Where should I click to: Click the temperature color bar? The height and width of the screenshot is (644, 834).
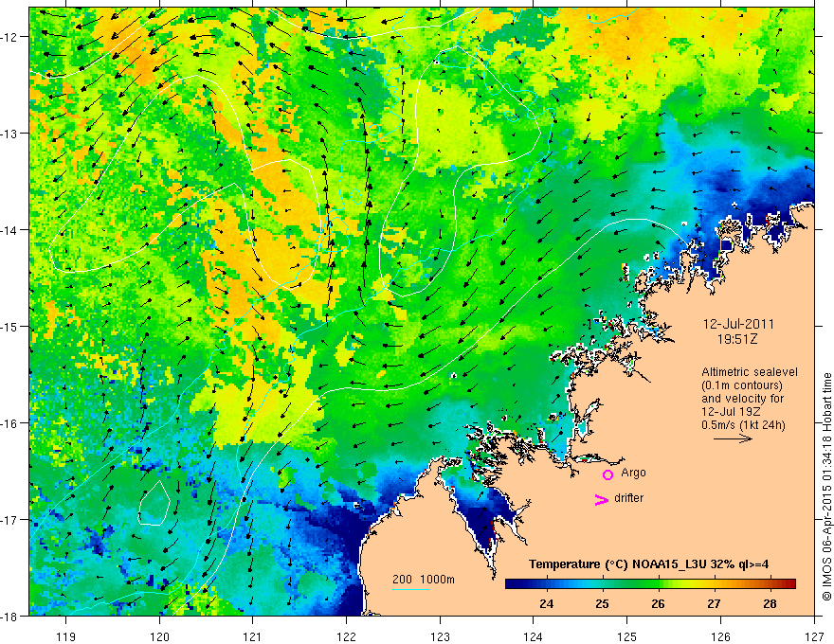coord(650,583)
